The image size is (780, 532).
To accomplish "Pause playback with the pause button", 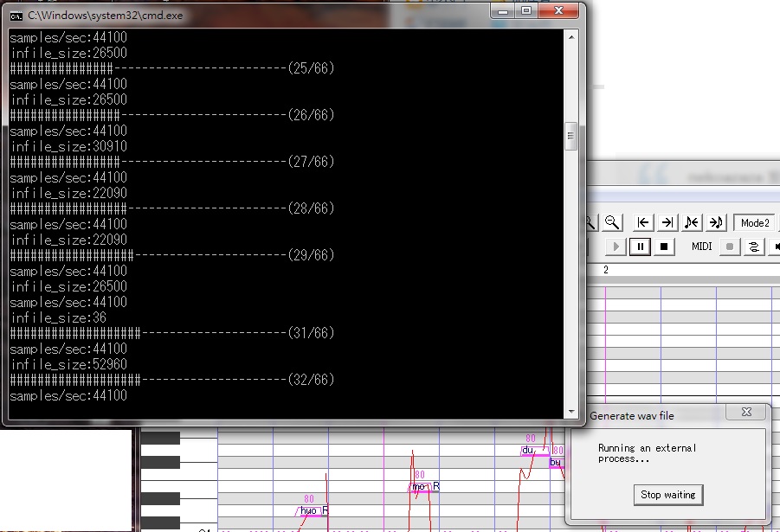I will [641, 247].
